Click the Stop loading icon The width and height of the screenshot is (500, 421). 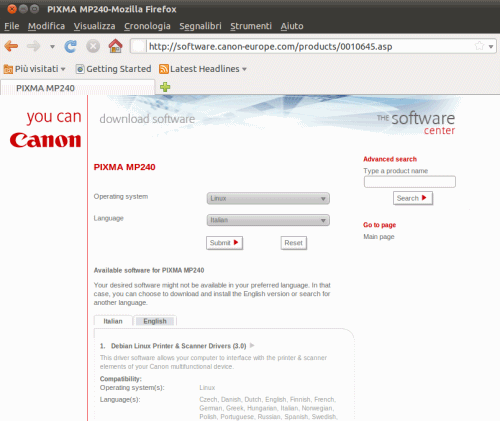[x=93, y=46]
